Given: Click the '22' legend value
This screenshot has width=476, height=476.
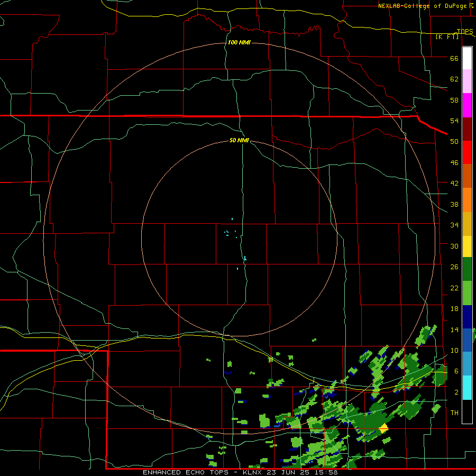Looking at the screenshot, I should [x=454, y=288].
